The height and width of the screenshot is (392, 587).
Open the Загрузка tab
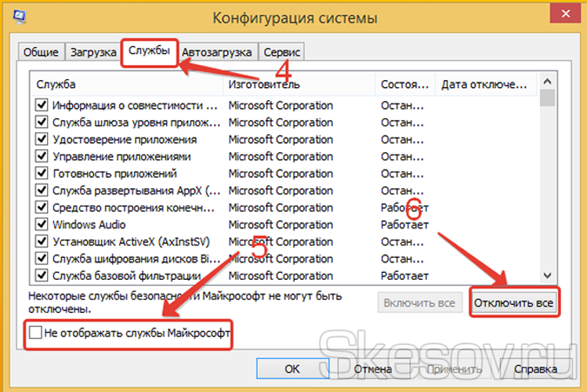pos(92,53)
